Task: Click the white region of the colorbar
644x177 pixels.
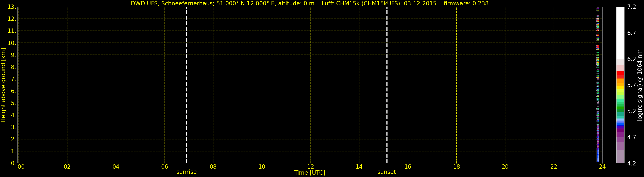Action: pos(620,33)
